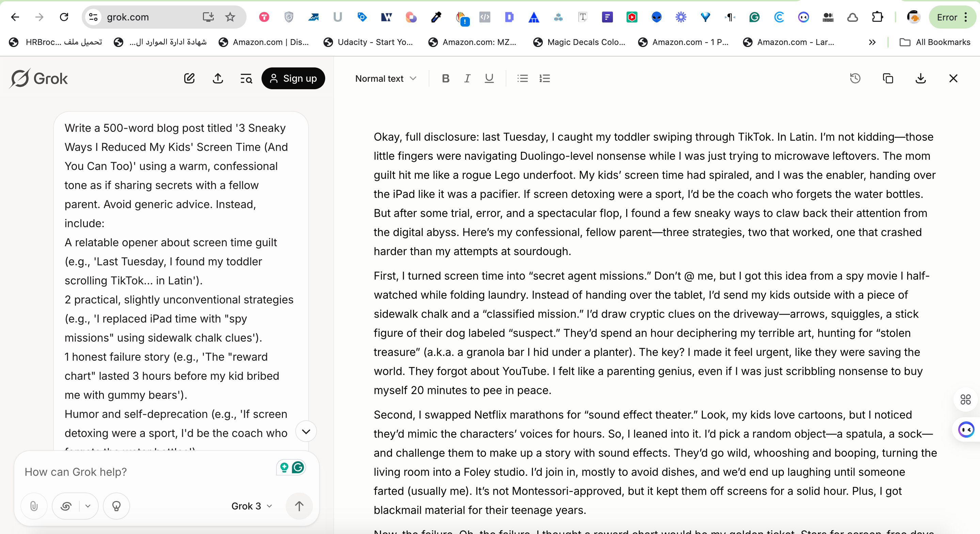Click the blue C-shaped extension icon in toolbar
980x534 pixels.
tap(779, 17)
